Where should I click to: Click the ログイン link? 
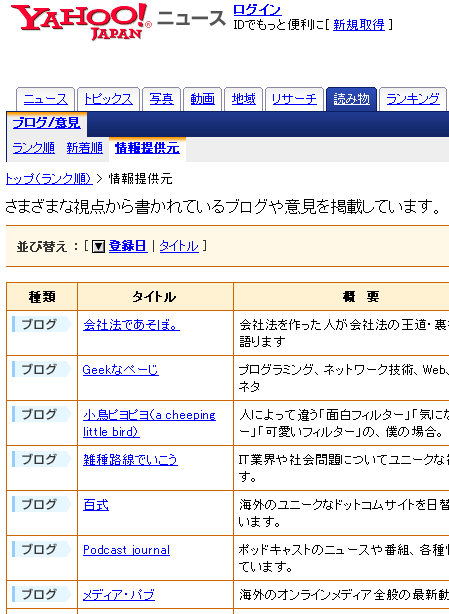coord(257,10)
